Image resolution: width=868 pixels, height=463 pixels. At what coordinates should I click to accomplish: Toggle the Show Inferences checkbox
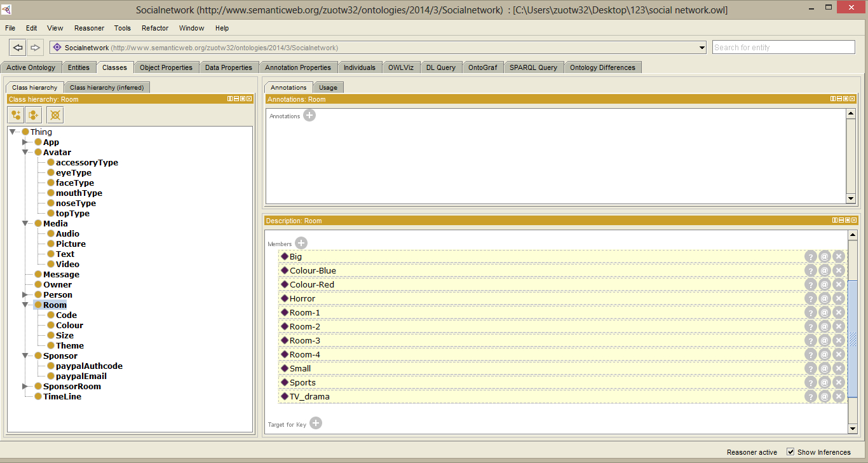(790, 452)
